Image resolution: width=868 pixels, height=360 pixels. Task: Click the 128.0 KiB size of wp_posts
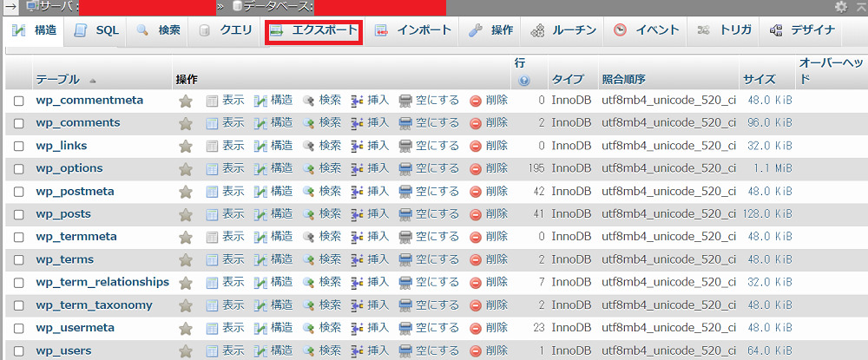(x=768, y=214)
